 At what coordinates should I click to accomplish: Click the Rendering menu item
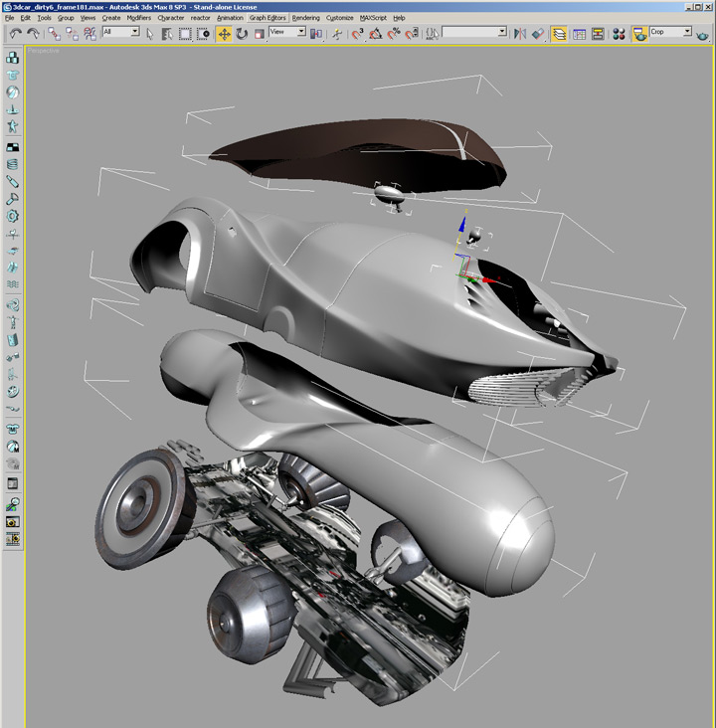click(306, 18)
